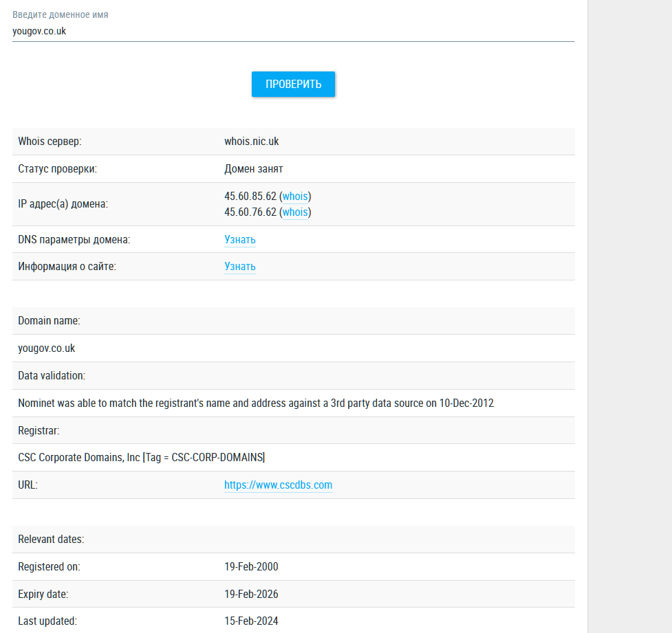Click the Nominet data validation sentence
672x633 pixels.
click(256, 403)
